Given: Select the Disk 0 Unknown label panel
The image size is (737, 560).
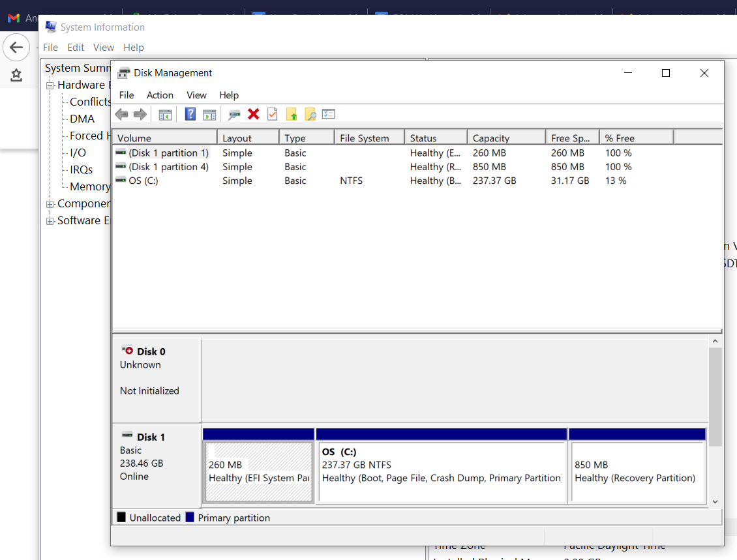Looking at the screenshot, I should (157, 379).
